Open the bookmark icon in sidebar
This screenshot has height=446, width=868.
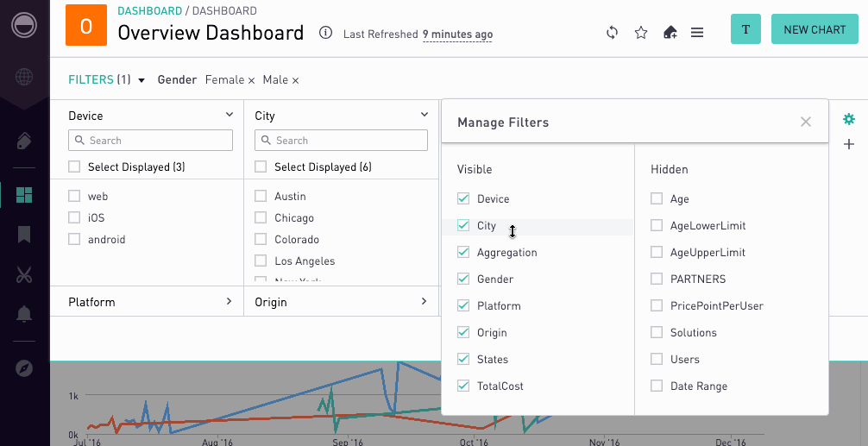tap(24, 235)
